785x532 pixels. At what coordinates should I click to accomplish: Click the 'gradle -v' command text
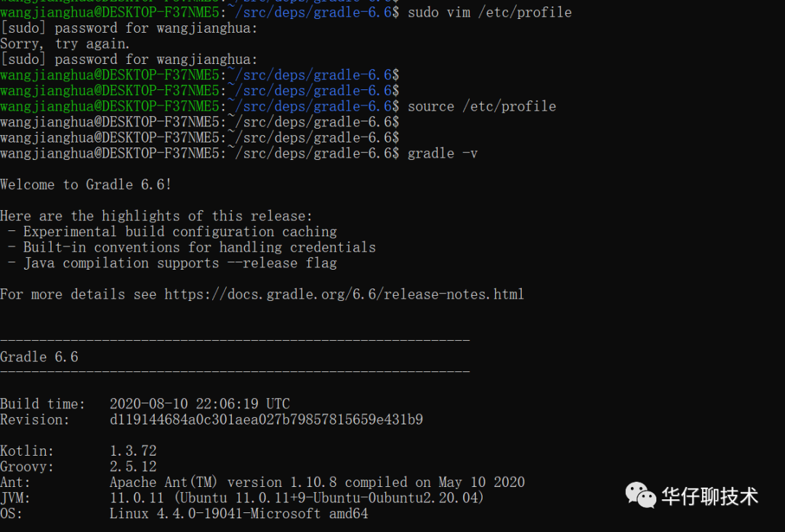point(442,153)
